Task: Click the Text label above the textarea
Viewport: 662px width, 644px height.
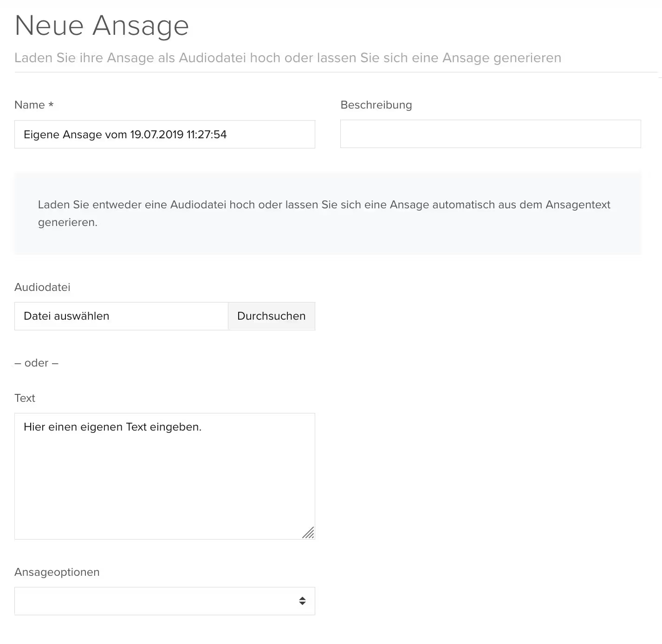Action: click(25, 398)
